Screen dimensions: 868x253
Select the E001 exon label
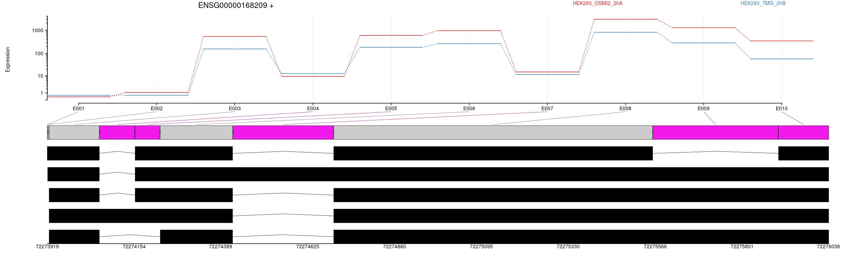coord(78,108)
